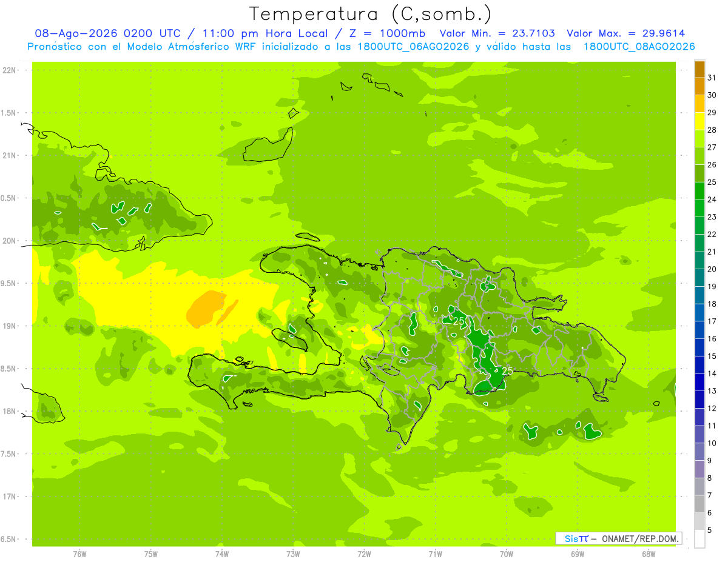The image size is (728, 562).
Task: Select the "8" value on the color scale
Action: [x=709, y=478]
